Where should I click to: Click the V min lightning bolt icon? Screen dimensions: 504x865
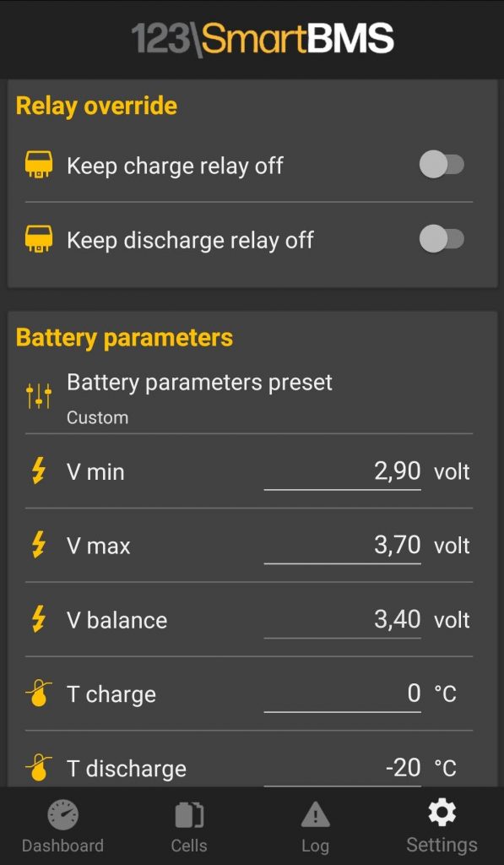pyautogui.click(x=38, y=471)
